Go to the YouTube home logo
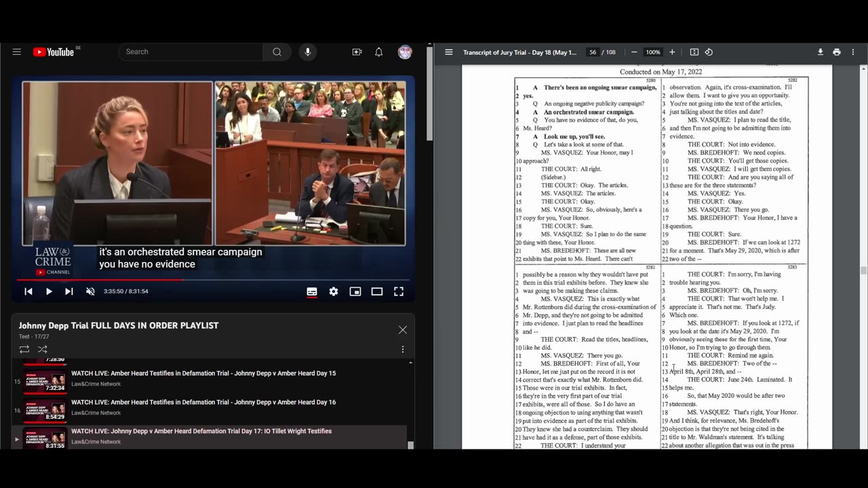This screenshot has height=488, width=868. coord(53,52)
